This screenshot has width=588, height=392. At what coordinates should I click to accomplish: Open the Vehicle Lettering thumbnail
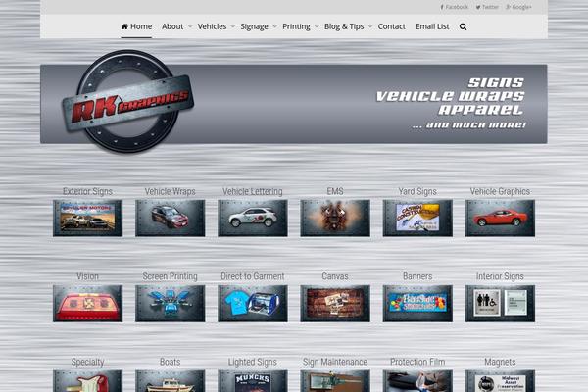[x=253, y=218]
